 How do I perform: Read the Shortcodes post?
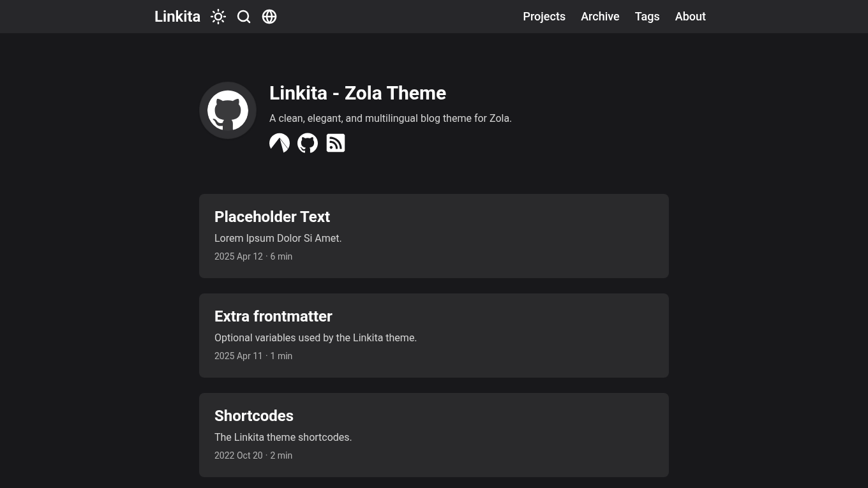click(x=254, y=416)
